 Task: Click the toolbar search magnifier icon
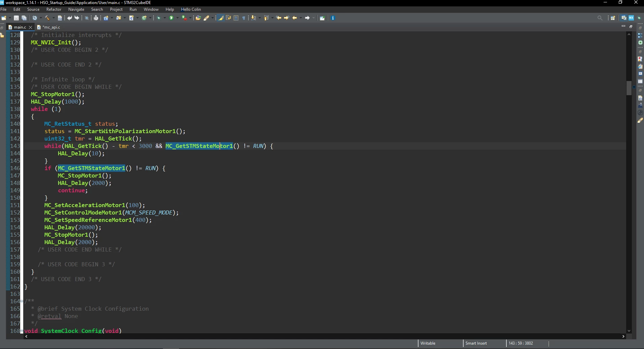[x=600, y=18]
